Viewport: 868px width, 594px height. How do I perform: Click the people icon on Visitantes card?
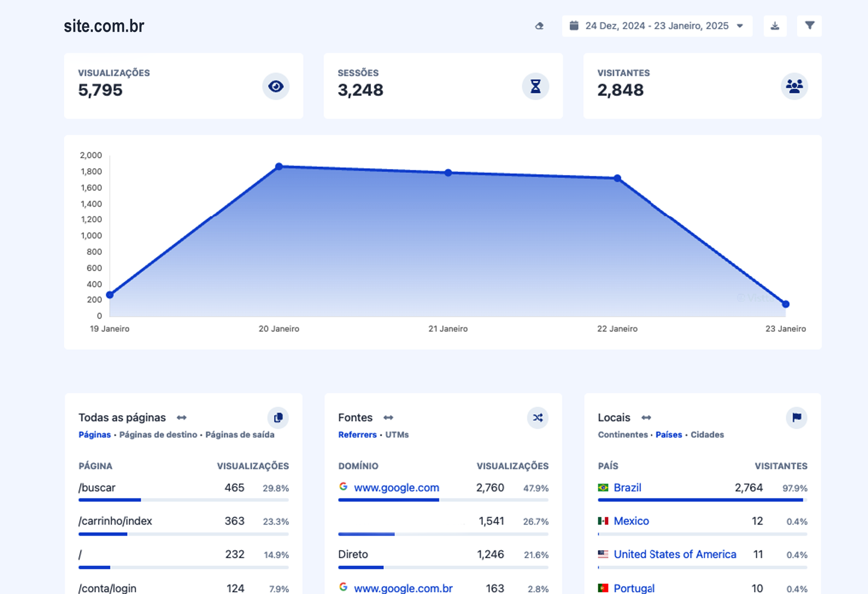[794, 86]
